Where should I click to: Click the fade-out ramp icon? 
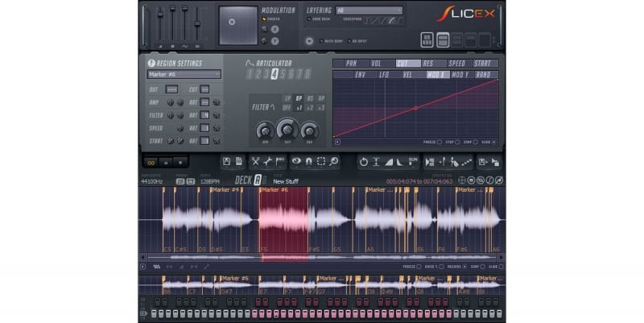[x=399, y=162]
